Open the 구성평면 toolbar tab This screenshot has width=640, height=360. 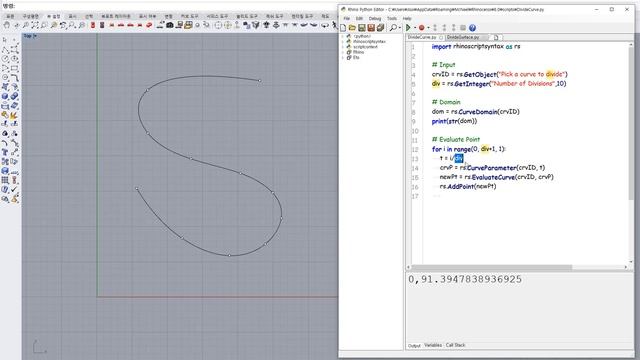31,16
